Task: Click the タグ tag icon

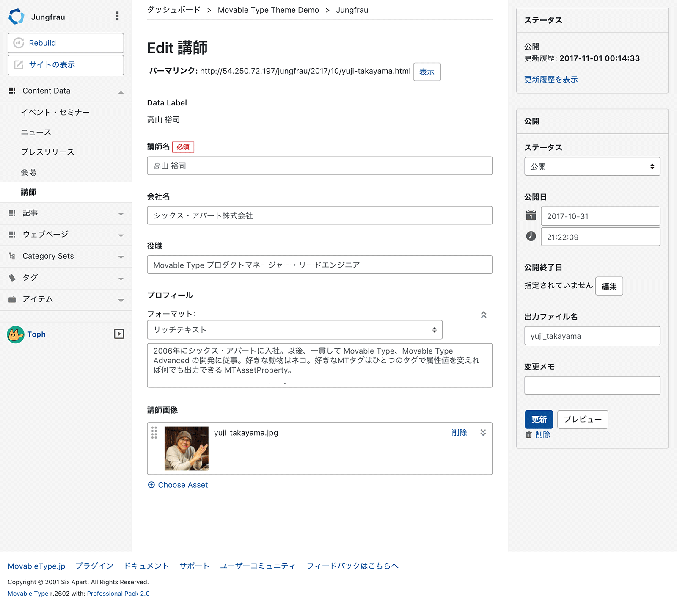Action: (12, 278)
